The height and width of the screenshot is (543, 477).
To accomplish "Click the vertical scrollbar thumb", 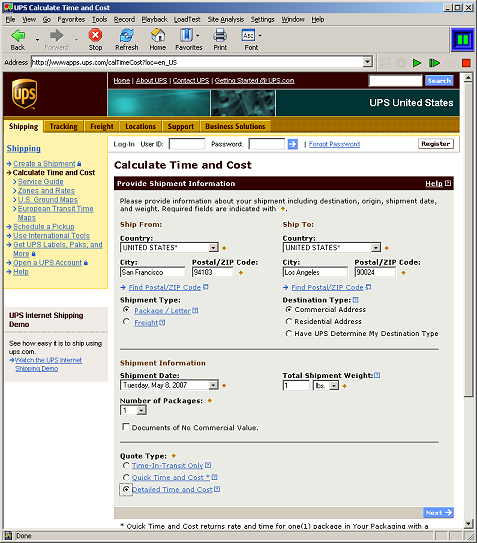I will [468, 239].
